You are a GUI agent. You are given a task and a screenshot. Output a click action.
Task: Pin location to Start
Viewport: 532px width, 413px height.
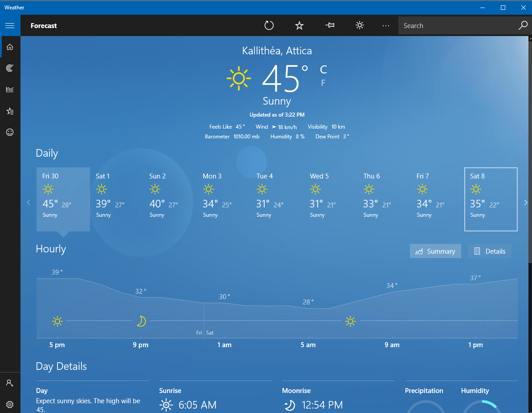click(x=329, y=25)
